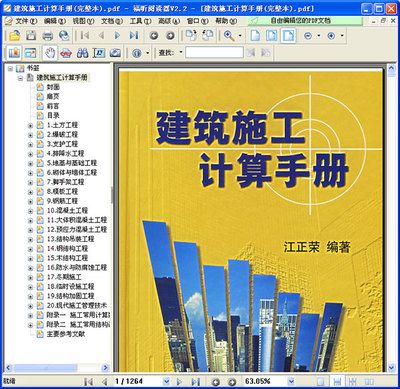This screenshot has height=389, width=400.
Task: Select the 9.钢筋工程 bookmark
Action: 62,201
